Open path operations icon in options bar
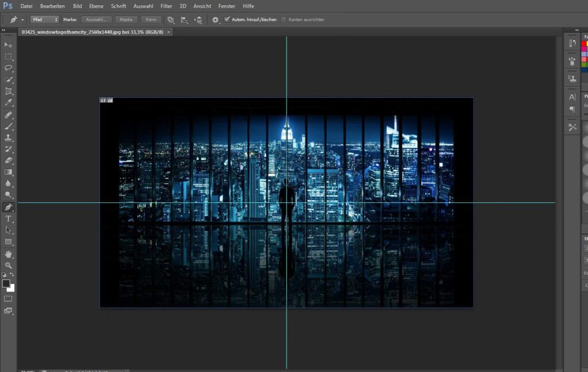The image size is (588, 372). click(x=171, y=20)
